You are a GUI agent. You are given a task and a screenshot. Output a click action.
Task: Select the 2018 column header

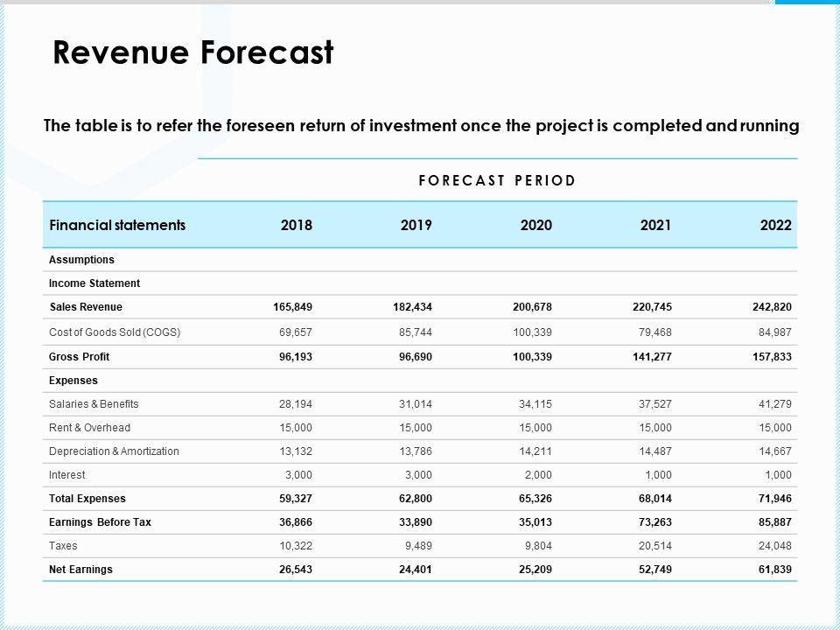click(296, 225)
